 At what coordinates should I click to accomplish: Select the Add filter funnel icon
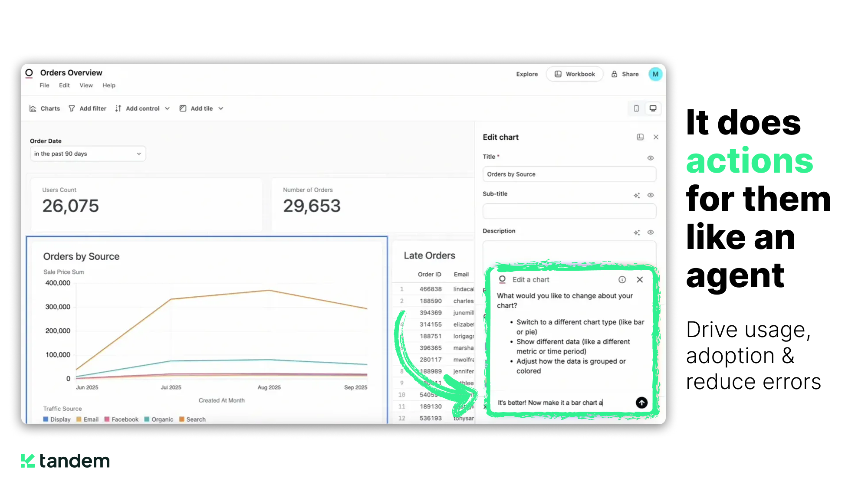click(71, 108)
